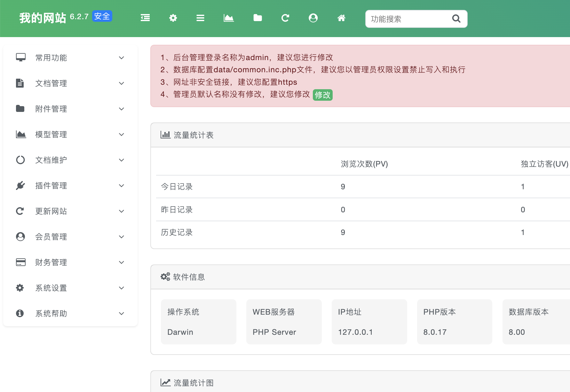Screen dimensions: 570x392
Task: Click the document icon beside 文档管理
Action: click(20, 83)
